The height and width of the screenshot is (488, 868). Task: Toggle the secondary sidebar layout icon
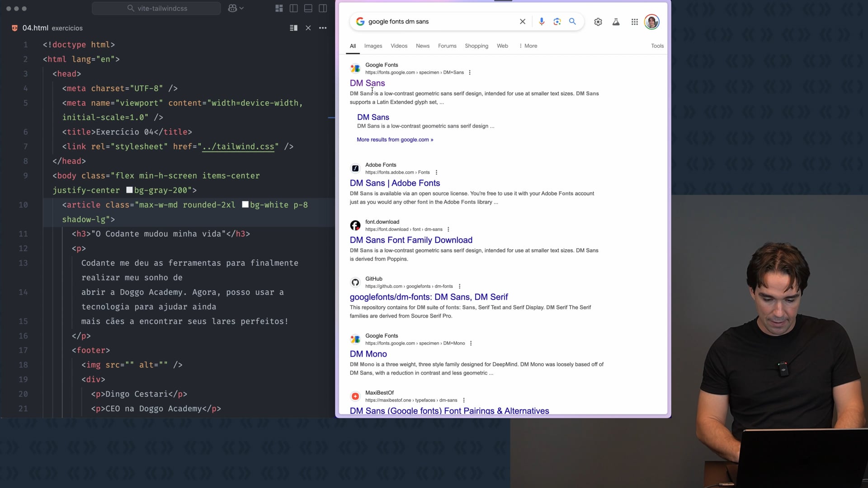[323, 8]
